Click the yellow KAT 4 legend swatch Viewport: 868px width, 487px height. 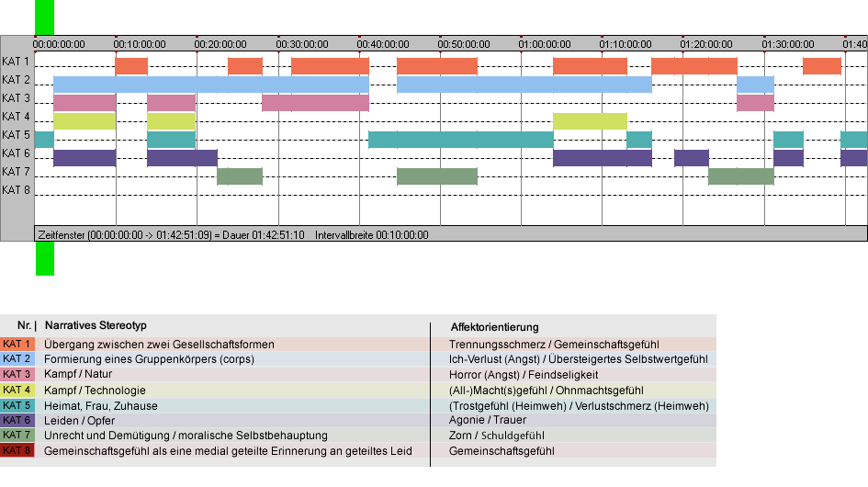[x=17, y=390]
